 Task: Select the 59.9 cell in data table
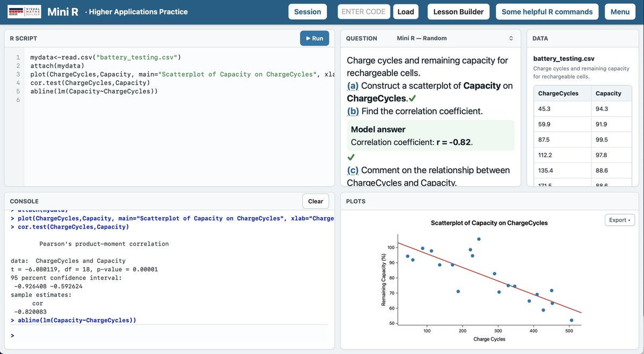pos(562,124)
